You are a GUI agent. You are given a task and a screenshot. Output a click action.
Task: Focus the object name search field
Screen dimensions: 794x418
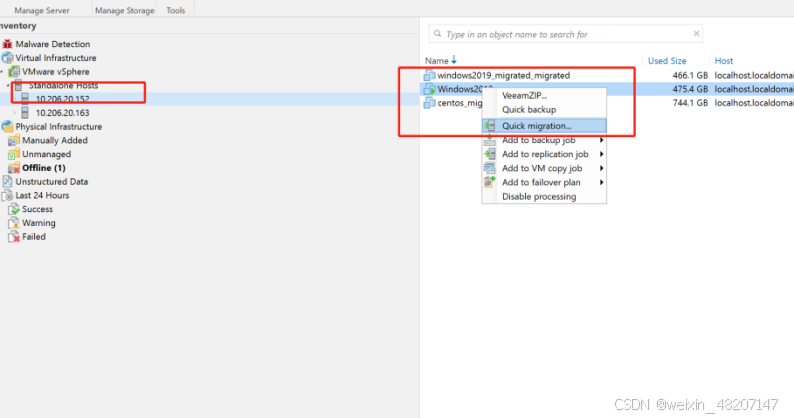pos(566,34)
